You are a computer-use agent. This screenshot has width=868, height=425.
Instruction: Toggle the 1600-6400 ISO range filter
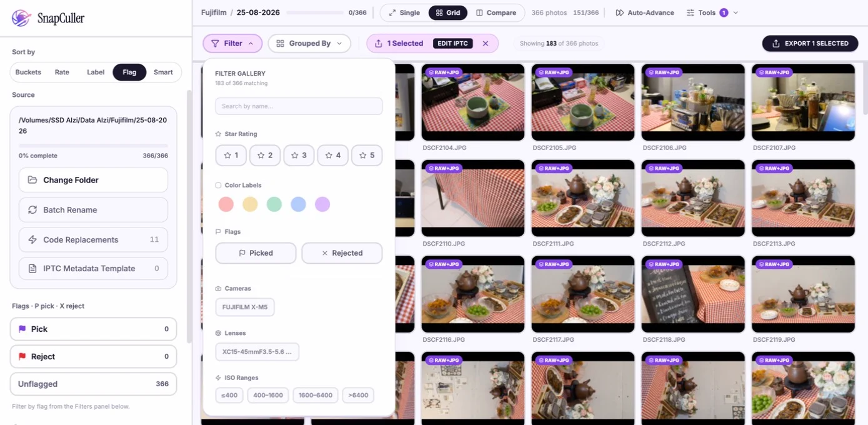click(x=316, y=395)
